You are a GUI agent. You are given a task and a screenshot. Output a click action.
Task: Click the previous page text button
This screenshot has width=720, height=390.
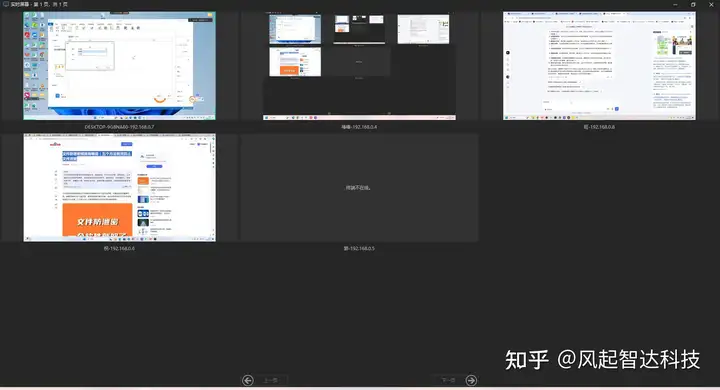pyautogui.click(x=271, y=380)
